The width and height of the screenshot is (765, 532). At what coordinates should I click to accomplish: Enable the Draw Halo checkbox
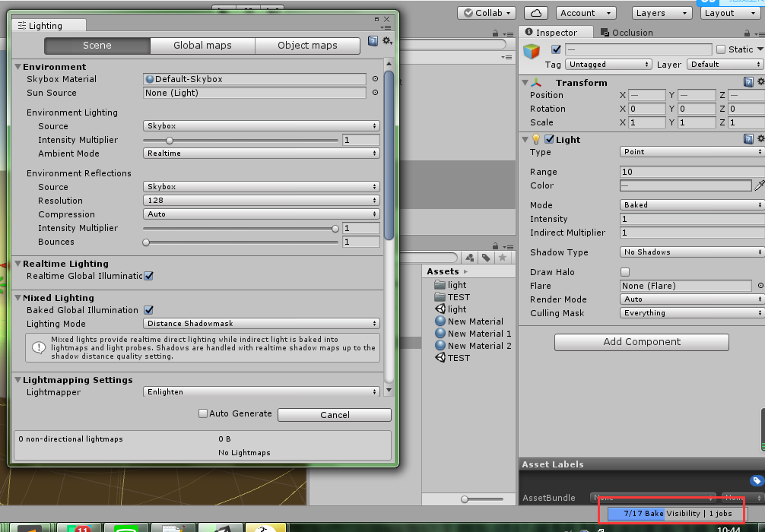click(625, 272)
